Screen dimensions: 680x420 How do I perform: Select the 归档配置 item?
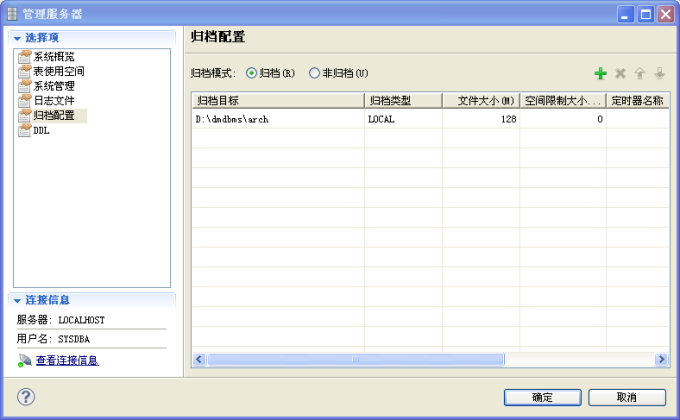54,115
